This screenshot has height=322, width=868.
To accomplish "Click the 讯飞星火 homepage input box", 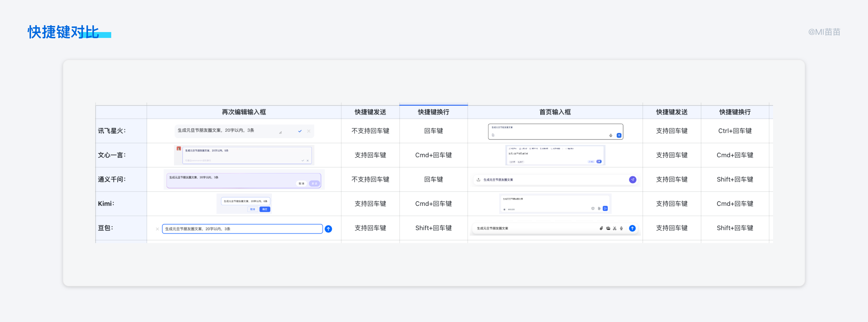I will pyautogui.click(x=556, y=132).
